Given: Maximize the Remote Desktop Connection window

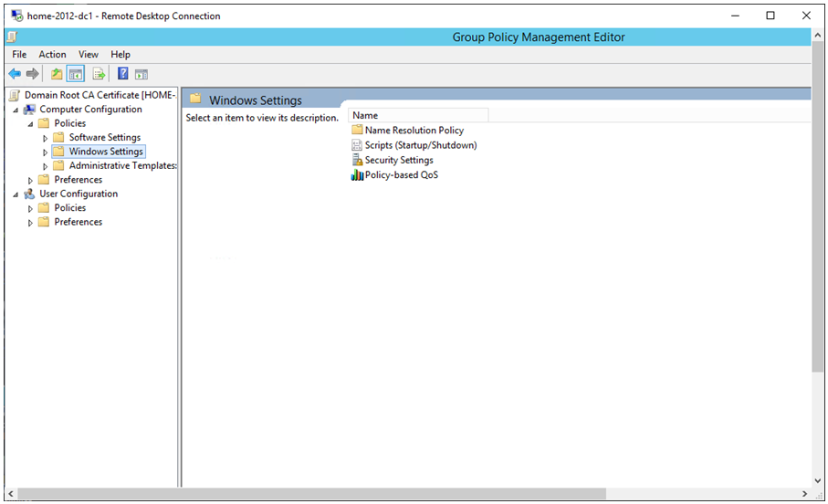Looking at the screenshot, I should point(770,16).
